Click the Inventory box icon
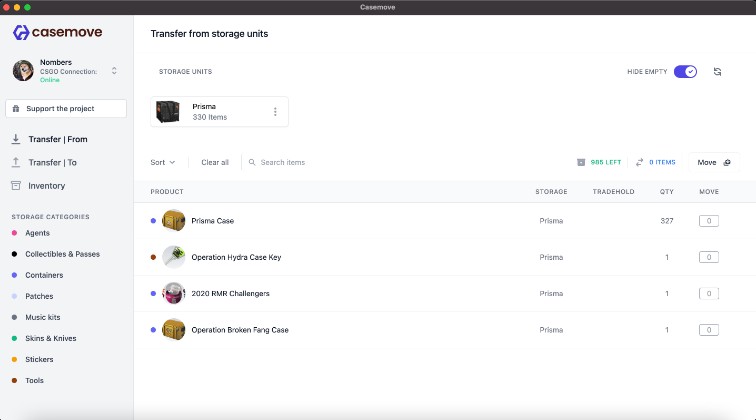This screenshot has width=756, height=420. [16, 186]
